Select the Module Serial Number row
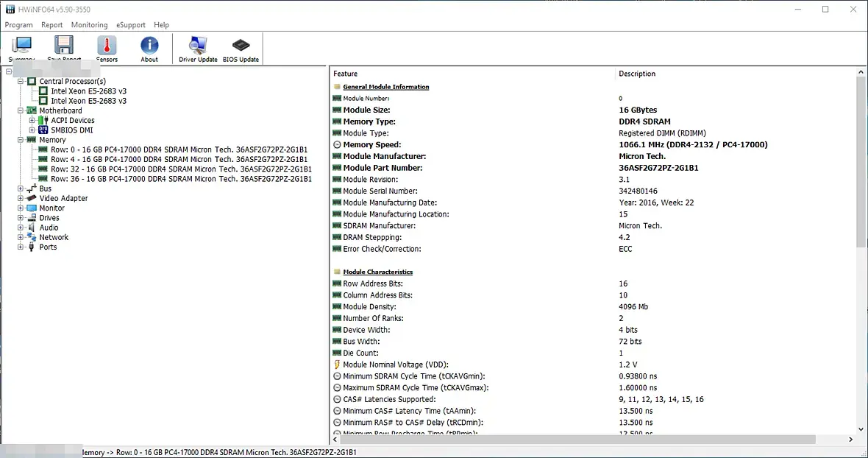The height and width of the screenshot is (458, 868). [594, 191]
